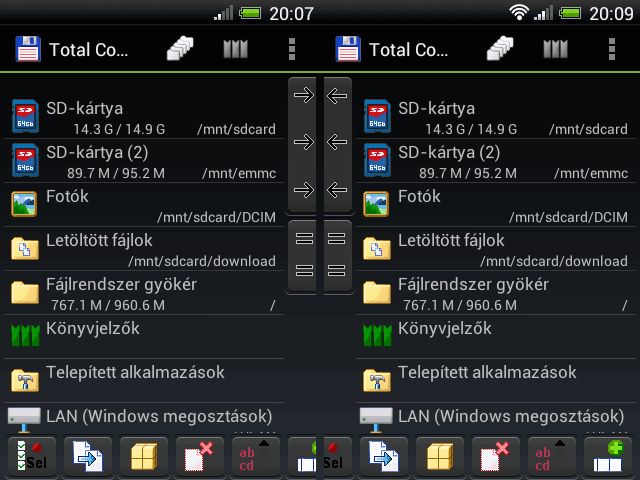
Task: Tap the Sel select button with checkboxes
Action: coord(32,456)
